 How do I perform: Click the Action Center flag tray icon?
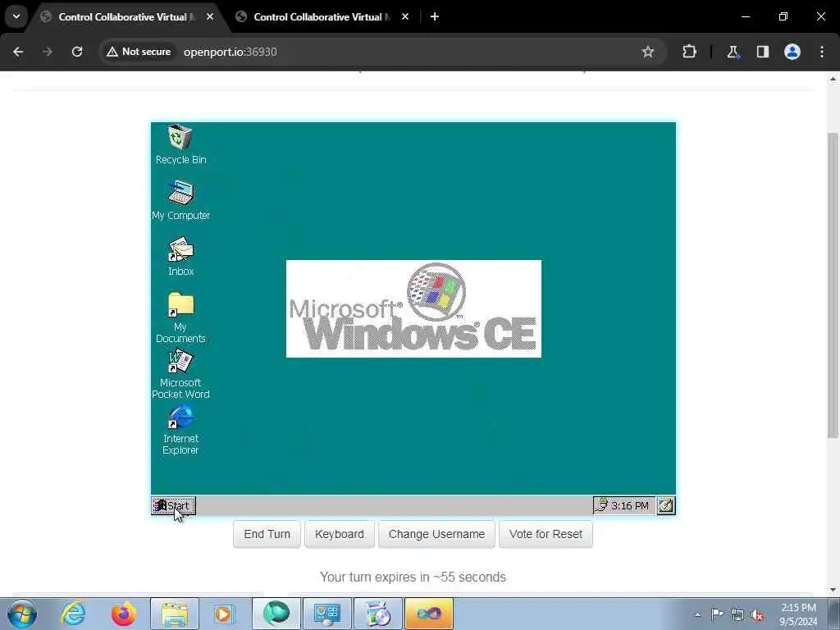[x=717, y=614]
